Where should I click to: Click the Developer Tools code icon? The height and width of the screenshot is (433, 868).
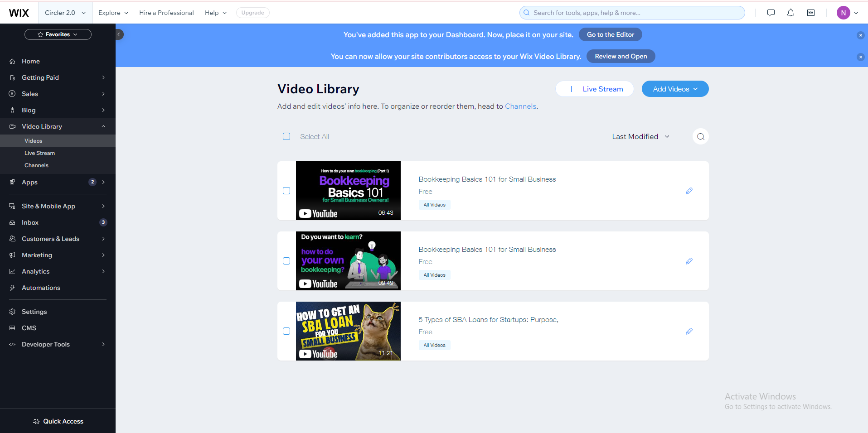click(12, 344)
